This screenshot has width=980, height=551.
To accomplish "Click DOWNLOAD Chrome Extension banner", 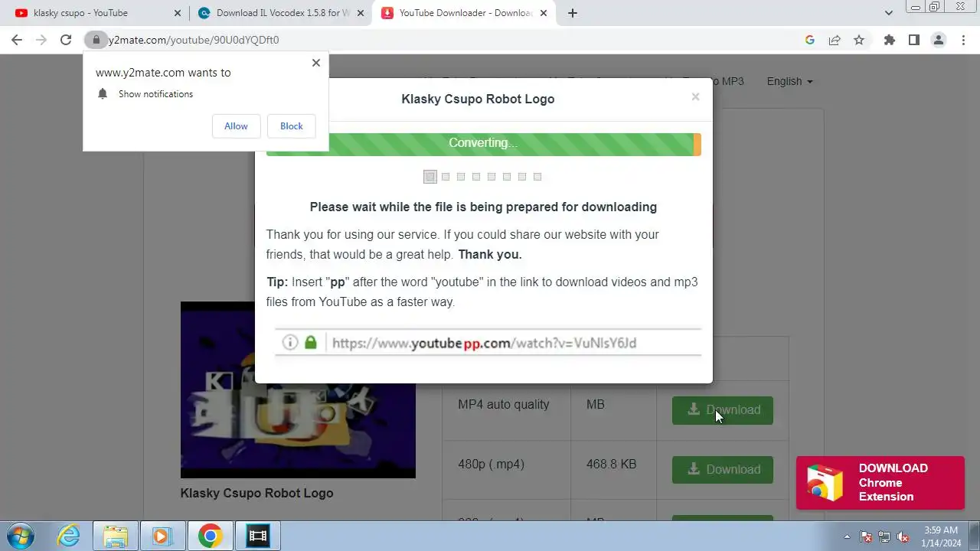I will pos(880,483).
